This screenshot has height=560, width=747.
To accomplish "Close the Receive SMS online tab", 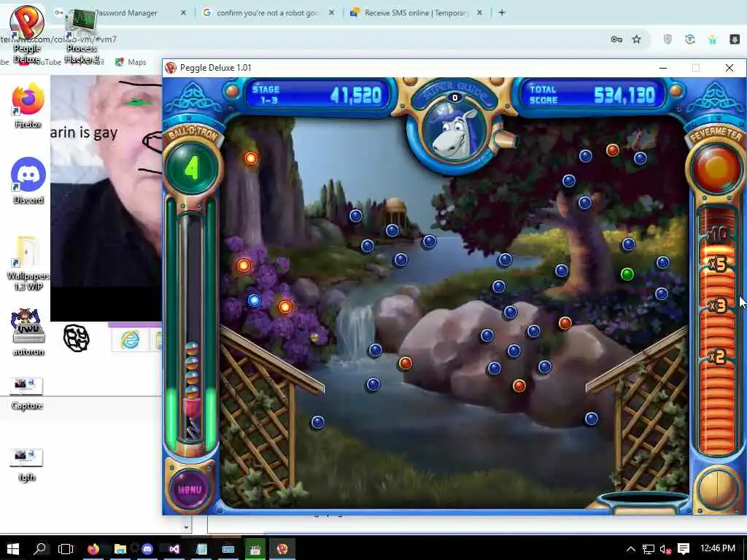I will [x=480, y=13].
